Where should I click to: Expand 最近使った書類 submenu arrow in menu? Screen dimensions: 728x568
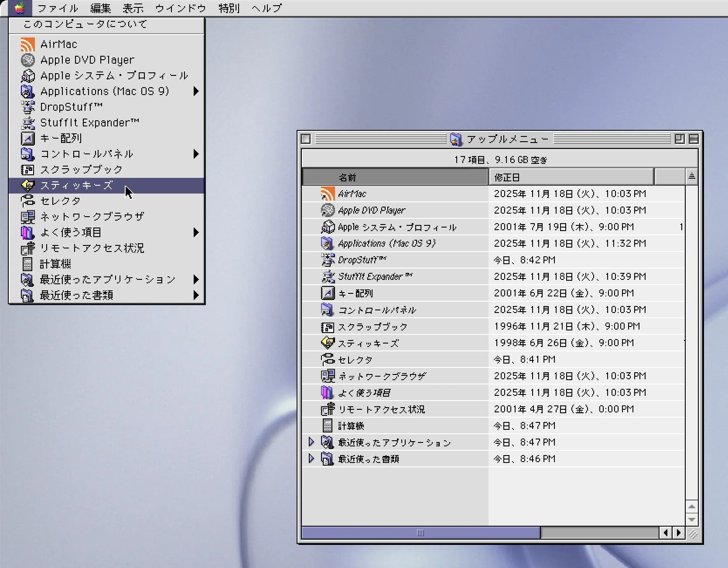pyautogui.click(x=196, y=295)
